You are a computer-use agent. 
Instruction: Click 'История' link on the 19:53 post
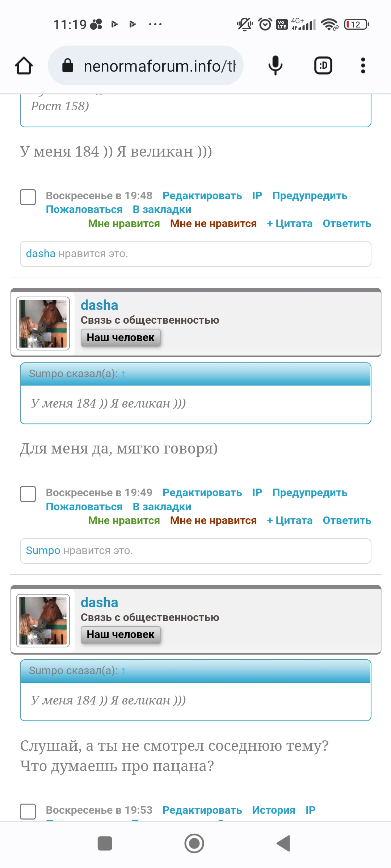(x=274, y=810)
